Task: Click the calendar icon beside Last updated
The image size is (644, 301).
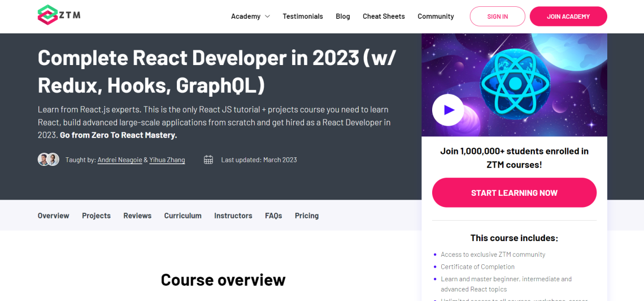Action: coord(208,160)
